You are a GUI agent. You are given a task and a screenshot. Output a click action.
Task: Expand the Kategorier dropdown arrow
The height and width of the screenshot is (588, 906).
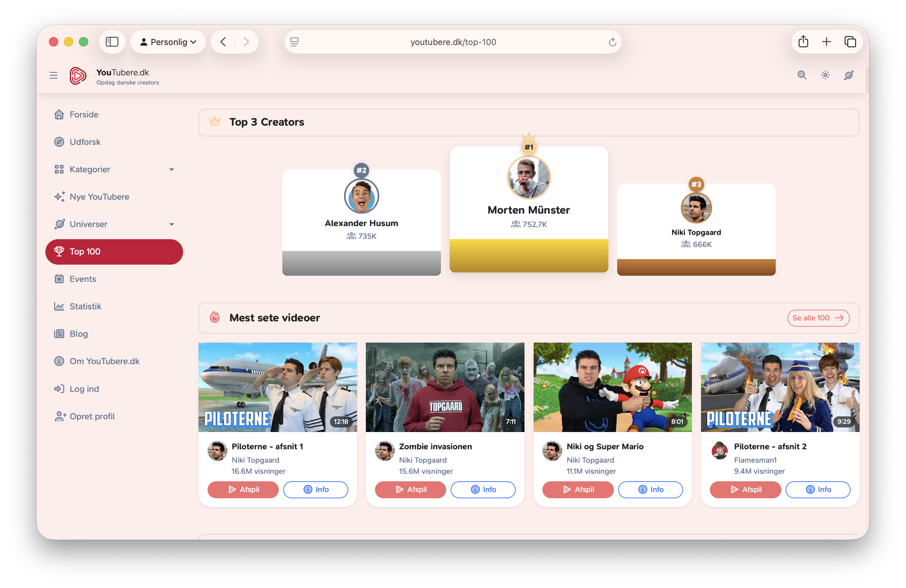(172, 169)
